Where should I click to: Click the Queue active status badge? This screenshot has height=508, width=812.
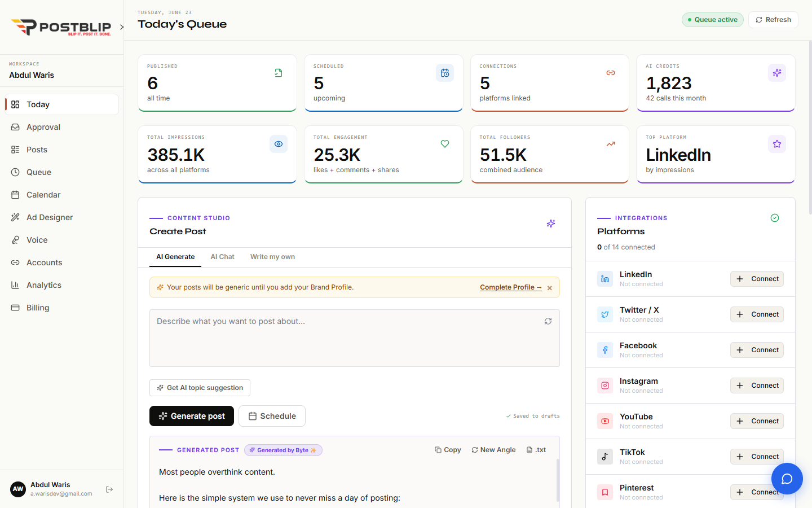(x=713, y=20)
